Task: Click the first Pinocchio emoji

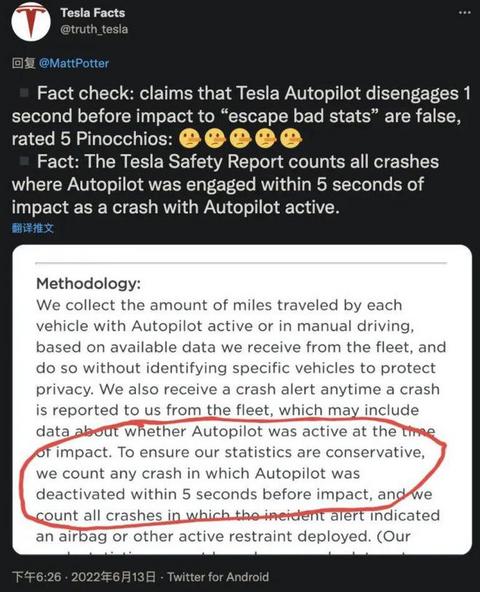Action: [190, 139]
